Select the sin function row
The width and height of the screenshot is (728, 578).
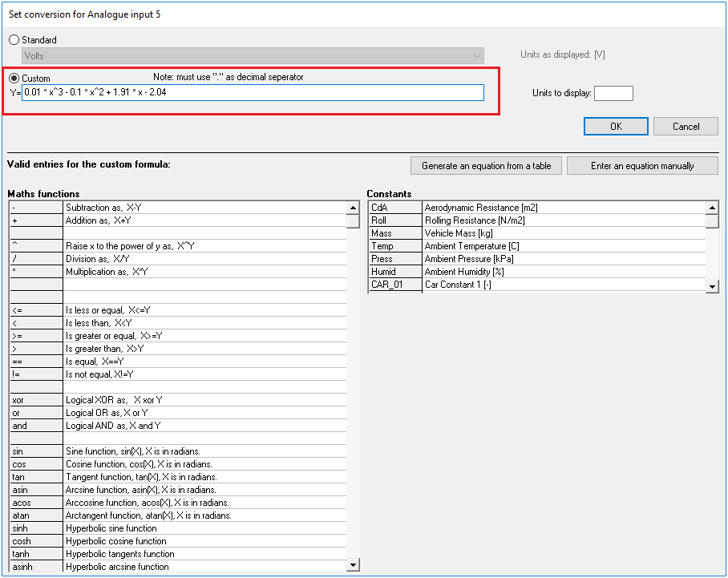[176, 451]
